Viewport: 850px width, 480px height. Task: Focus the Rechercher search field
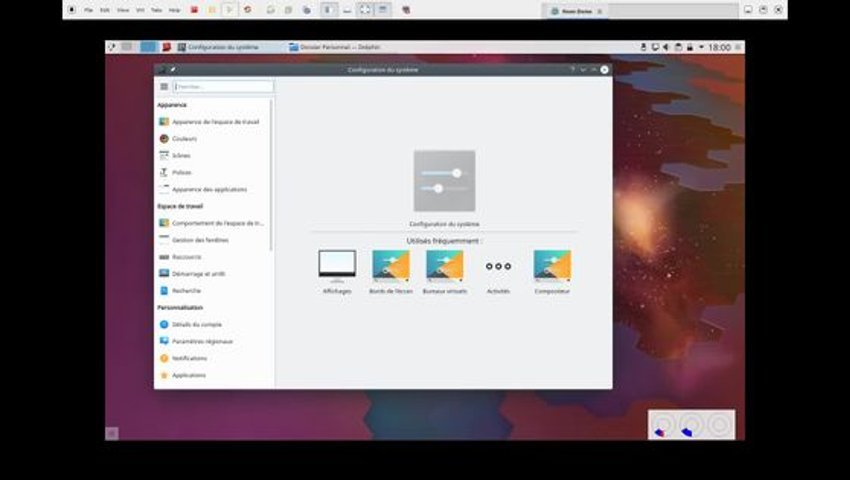coord(223,86)
